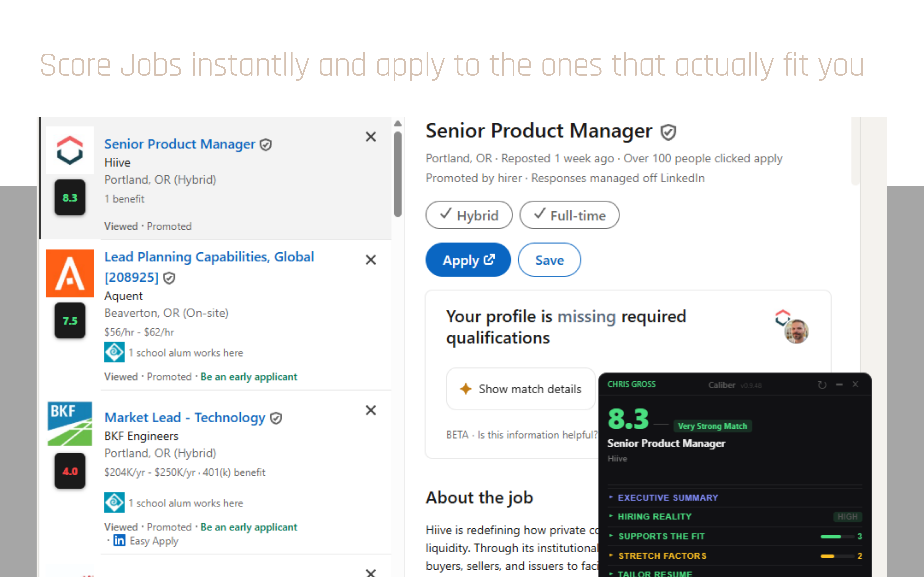The image size is (924, 577).
Task: Expand the Stretch Factors section
Action: point(662,556)
